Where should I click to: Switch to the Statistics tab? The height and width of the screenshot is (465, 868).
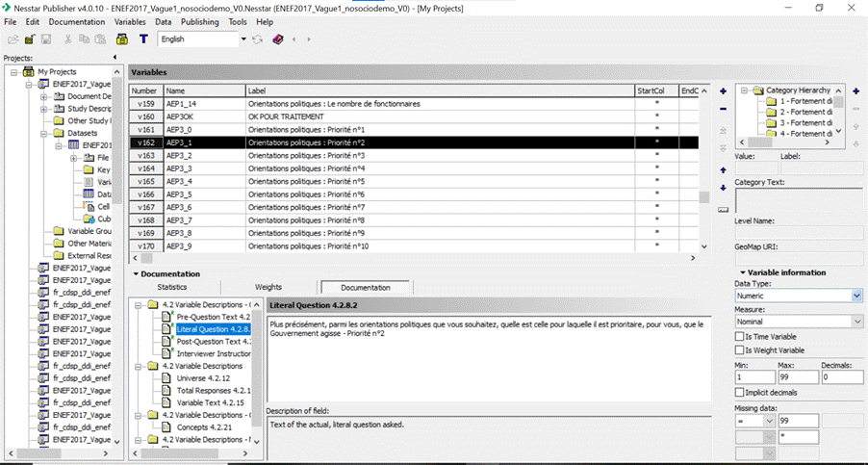pyautogui.click(x=172, y=287)
